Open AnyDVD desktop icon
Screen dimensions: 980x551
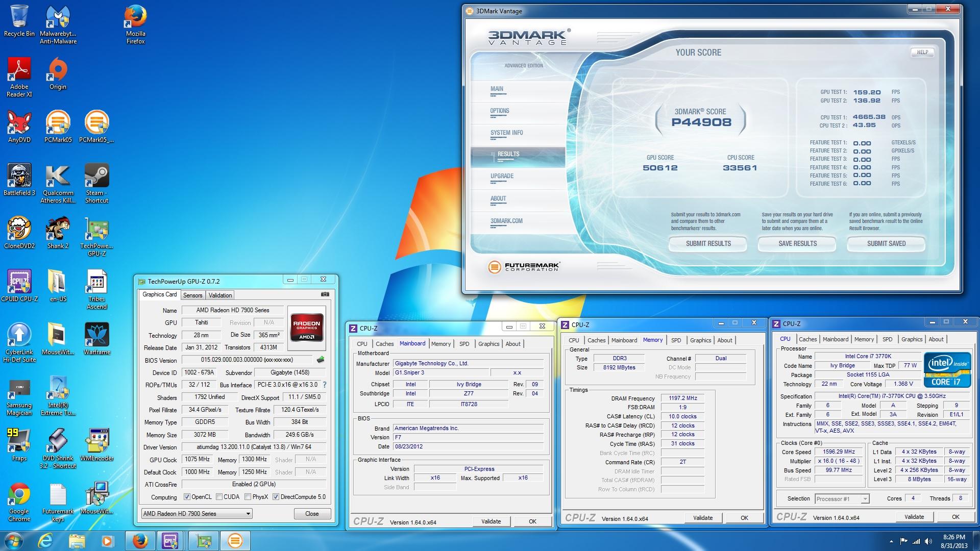(x=19, y=127)
